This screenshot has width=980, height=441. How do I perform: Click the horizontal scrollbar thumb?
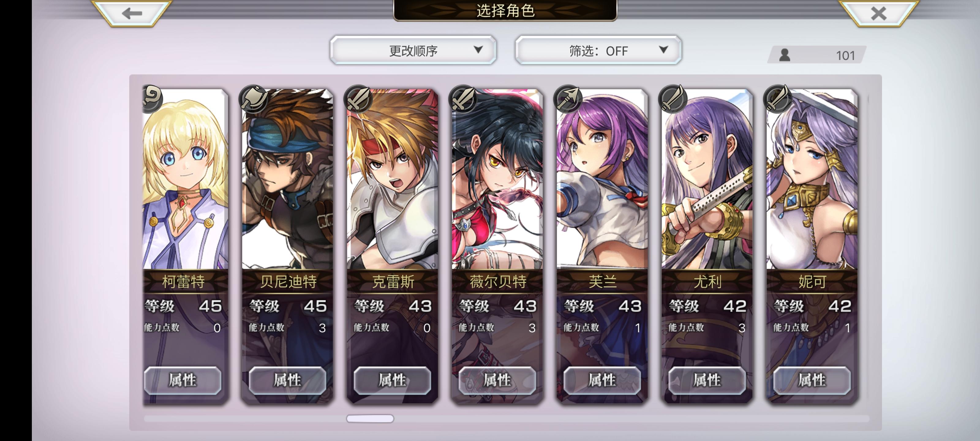[x=370, y=419]
